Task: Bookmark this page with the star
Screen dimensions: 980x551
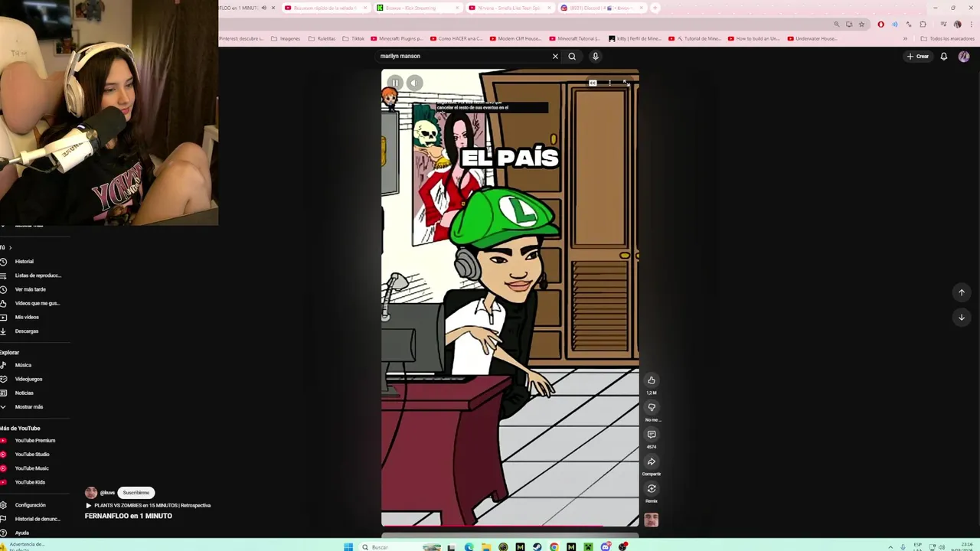Action: point(861,24)
